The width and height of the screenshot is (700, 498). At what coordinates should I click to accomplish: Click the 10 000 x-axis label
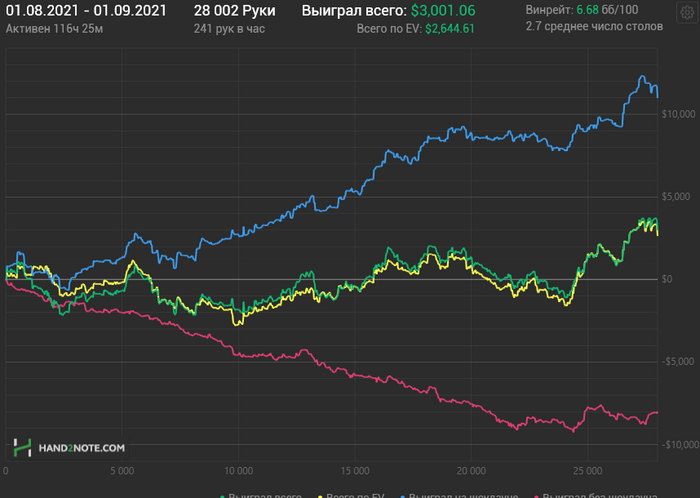pyautogui.click(x=238, y=471)
